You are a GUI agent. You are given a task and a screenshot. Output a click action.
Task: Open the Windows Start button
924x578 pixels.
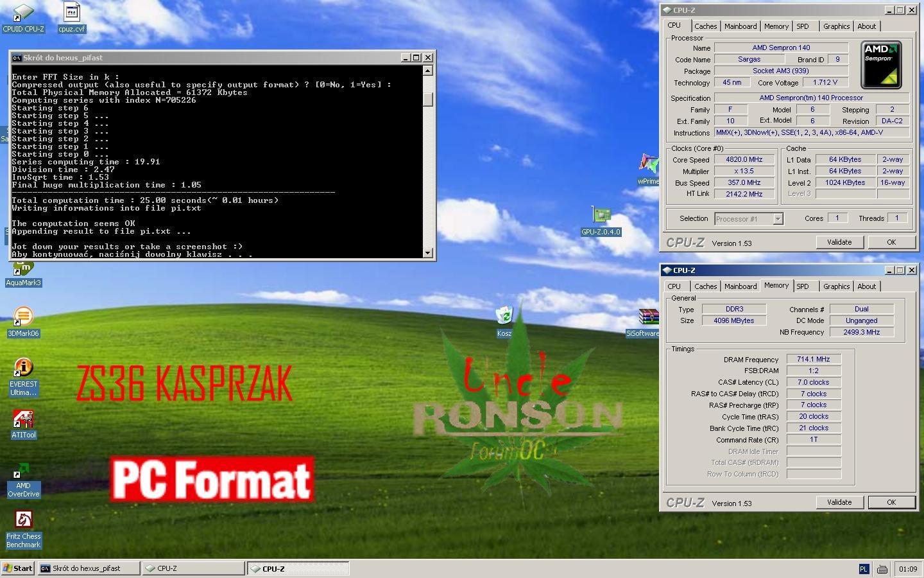tap(18, 568)
